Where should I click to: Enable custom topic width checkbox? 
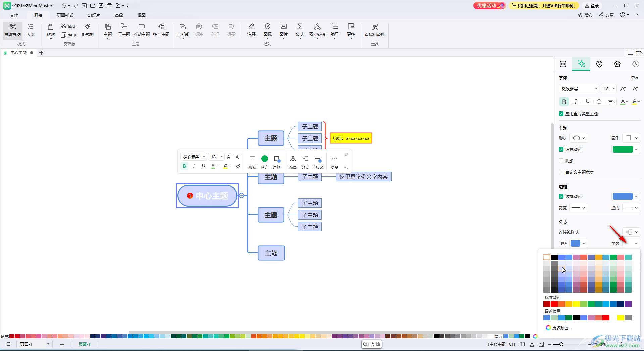coord(561,172)
